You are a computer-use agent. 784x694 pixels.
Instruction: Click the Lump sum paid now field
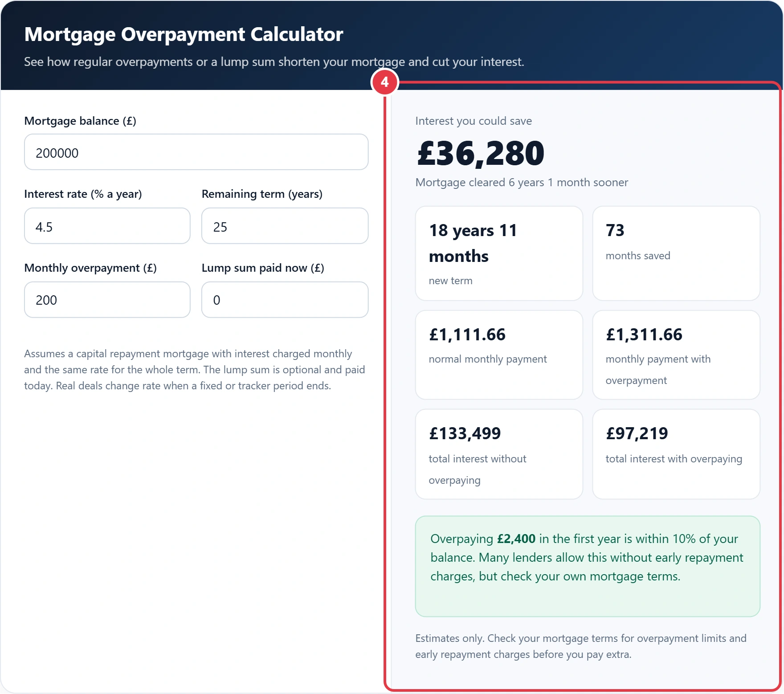point(285,300)
